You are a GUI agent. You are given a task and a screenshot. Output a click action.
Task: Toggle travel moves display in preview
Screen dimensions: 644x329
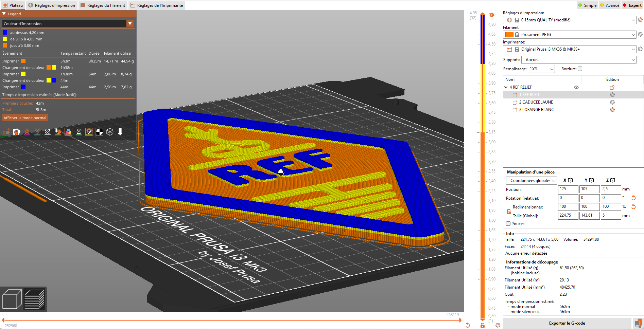click(x=6, y=132)
